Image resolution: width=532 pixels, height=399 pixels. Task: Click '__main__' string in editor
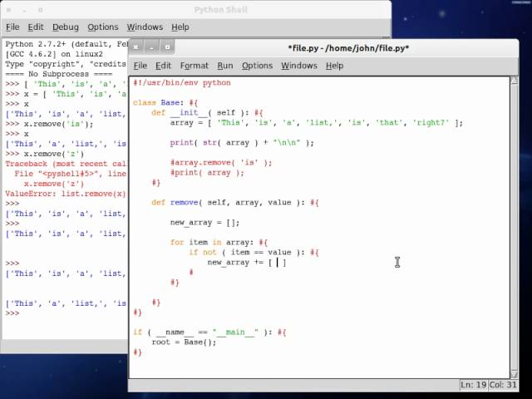pyautogui.click(x=235, y=332)
